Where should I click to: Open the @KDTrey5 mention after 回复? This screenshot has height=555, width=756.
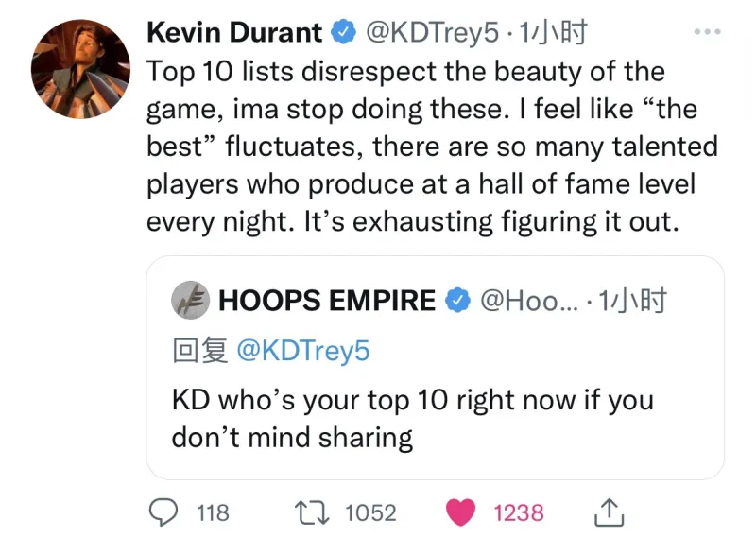[x=301, y=351]
